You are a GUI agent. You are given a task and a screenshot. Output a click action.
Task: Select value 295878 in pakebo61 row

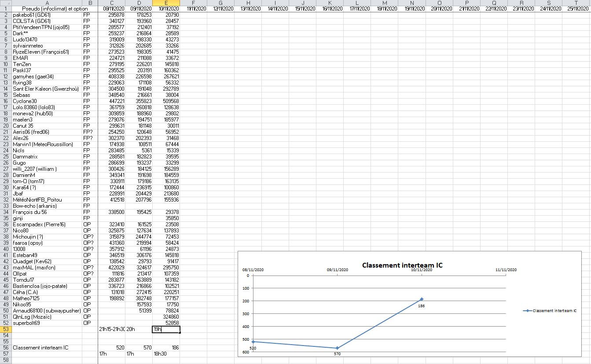111,15
